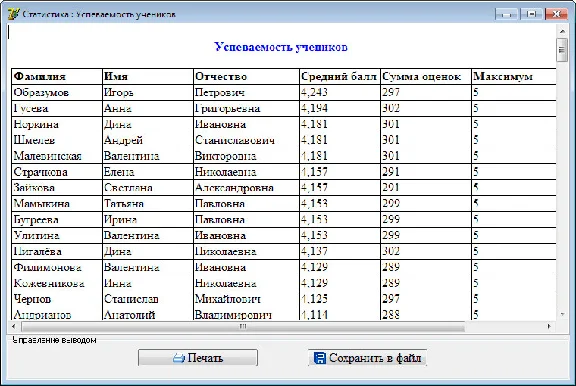Click the horizontal scrollbar thumb

click(243, 326)
